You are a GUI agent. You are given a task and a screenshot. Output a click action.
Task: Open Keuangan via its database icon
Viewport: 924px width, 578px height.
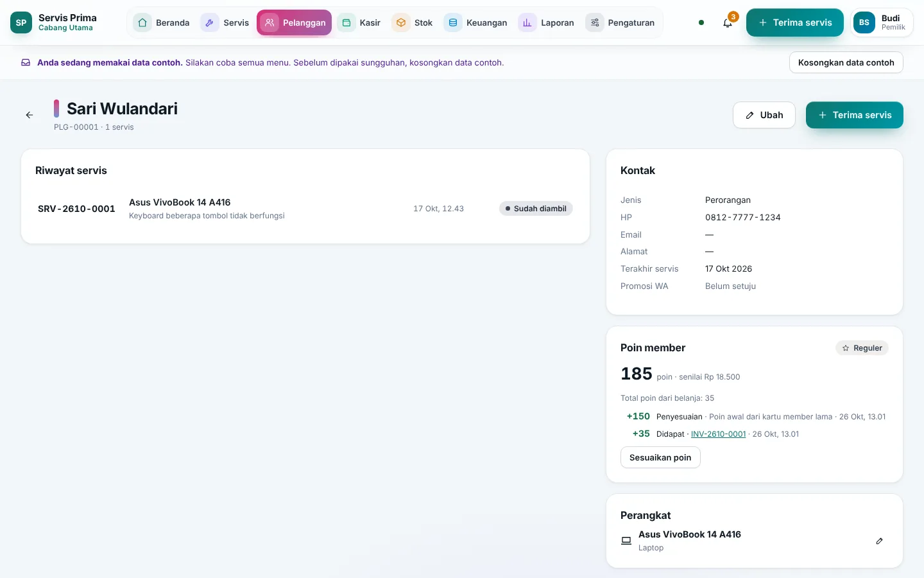[453, 22]
